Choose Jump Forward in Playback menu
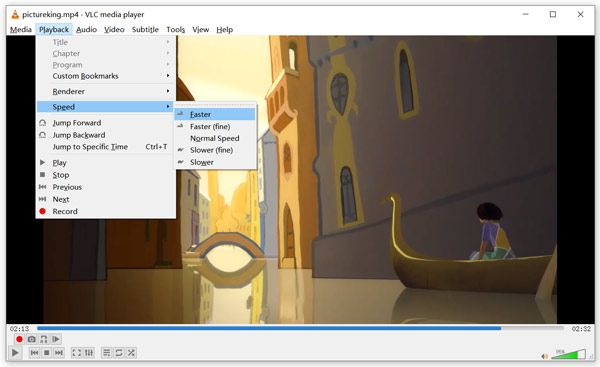 [x=106, y=123]
